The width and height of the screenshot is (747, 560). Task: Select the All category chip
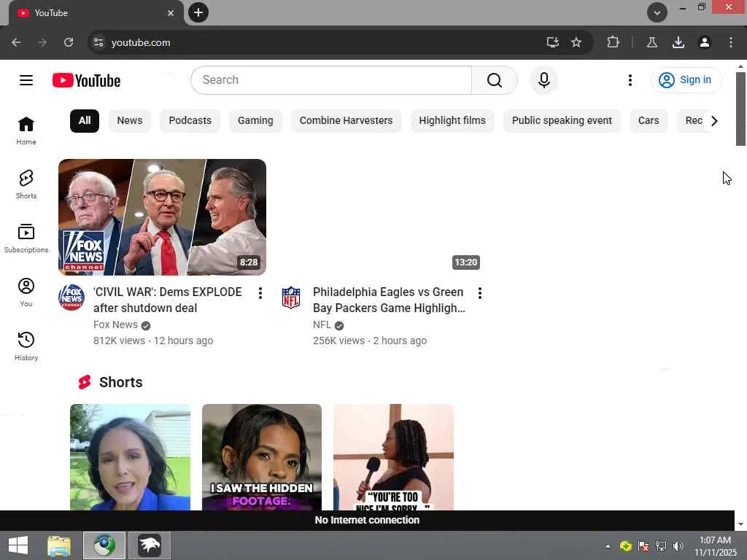point(85,120)
